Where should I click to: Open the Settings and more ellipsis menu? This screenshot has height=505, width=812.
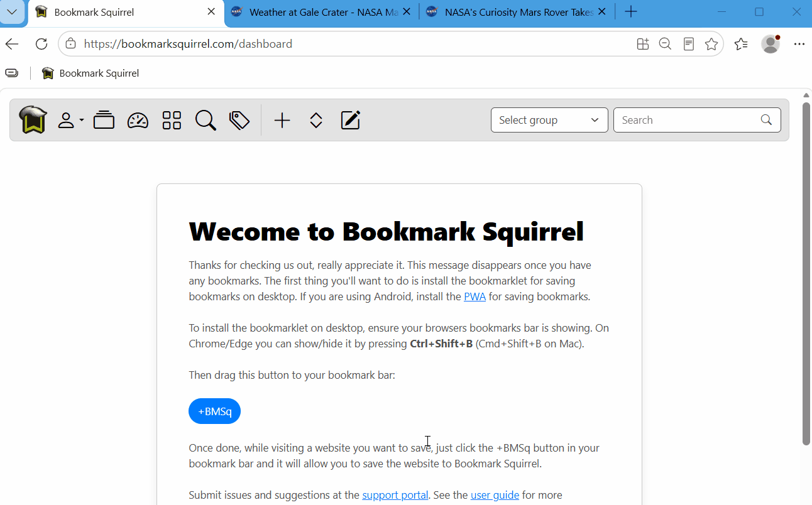click(x=799, y=44)
